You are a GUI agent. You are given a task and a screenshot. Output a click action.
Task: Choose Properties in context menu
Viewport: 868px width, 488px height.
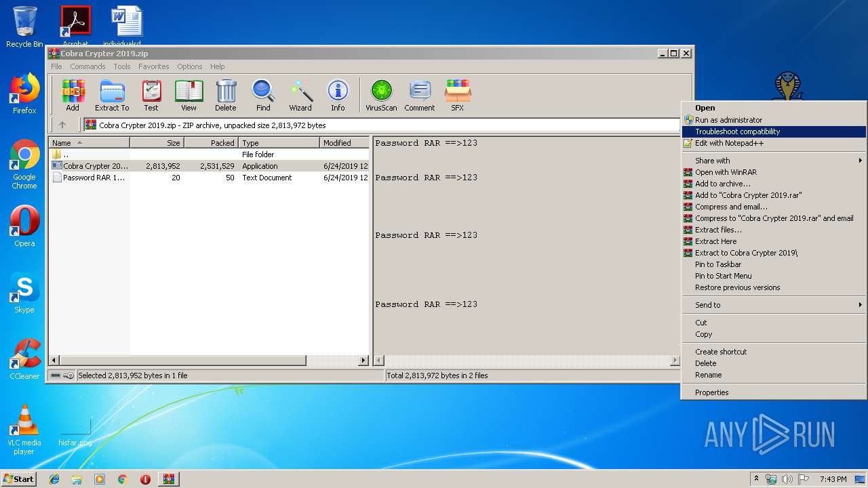click(774, 392)
